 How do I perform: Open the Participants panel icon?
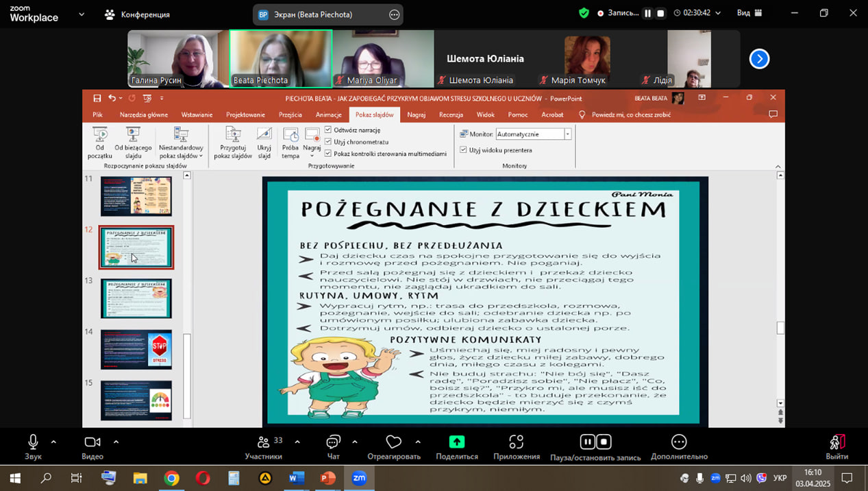pos(263,442)
